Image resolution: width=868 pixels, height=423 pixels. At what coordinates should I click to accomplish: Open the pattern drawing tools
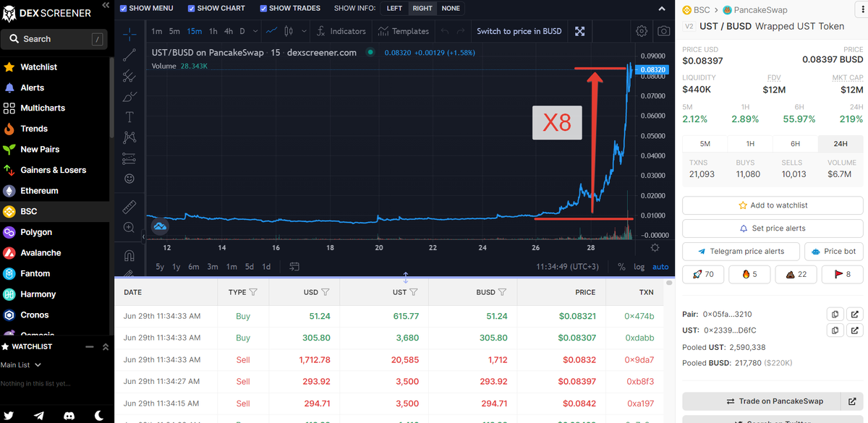coord(129,137)
